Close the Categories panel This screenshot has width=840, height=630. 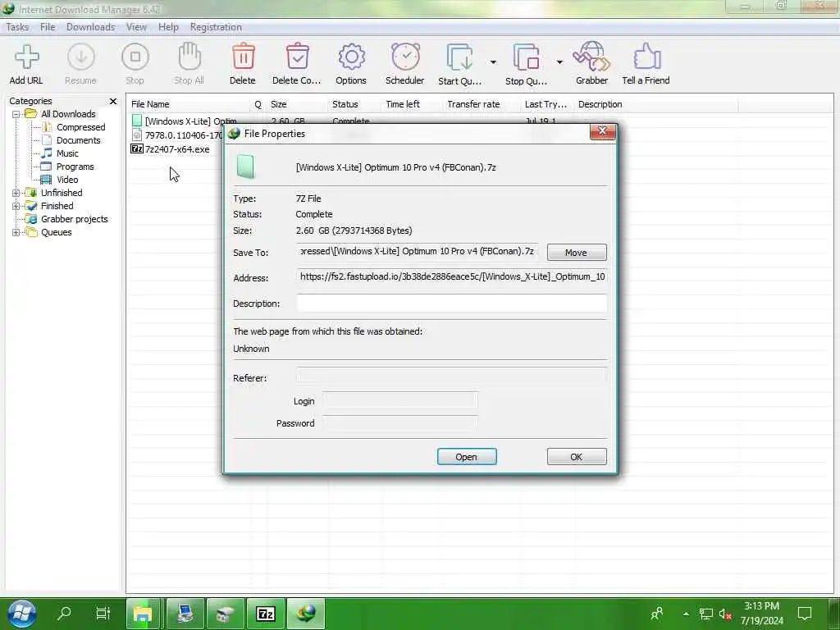[x=113, y=101]
